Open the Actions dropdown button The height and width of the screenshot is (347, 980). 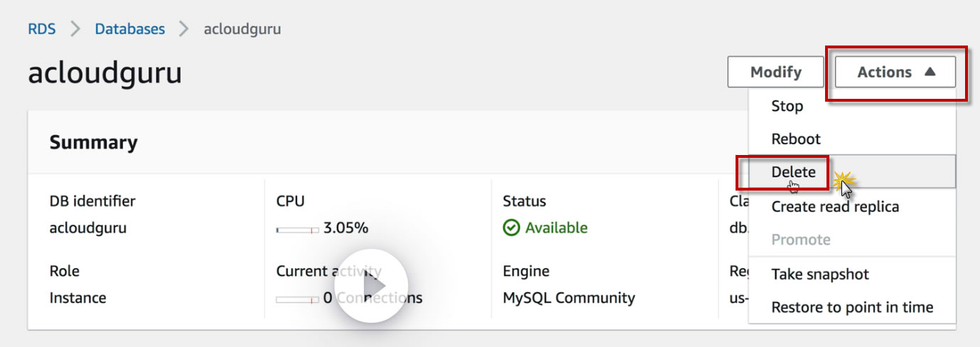pyautogui.click(x=895, y=72)
